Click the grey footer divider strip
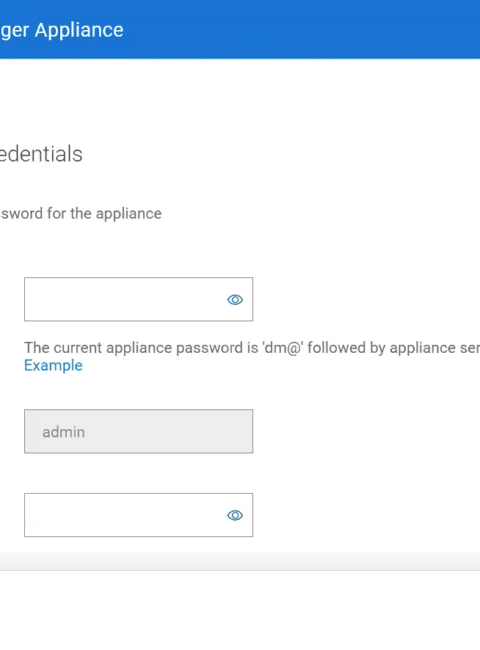 240,560
